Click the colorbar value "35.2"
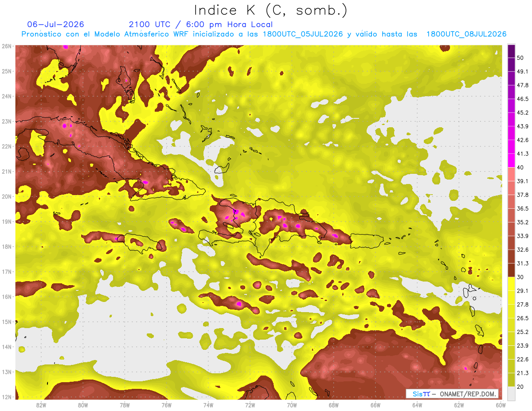Image resolution: width=532 pixels, height=411 pixels. coord(523,222)
